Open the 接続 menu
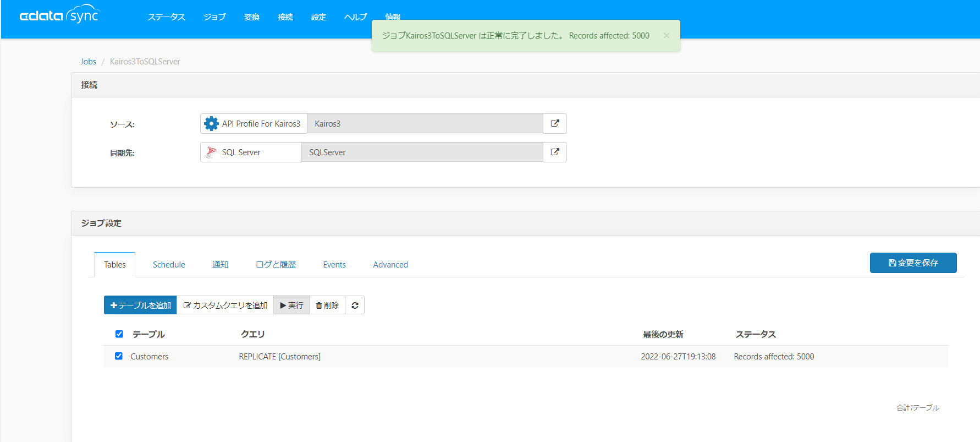Image resolution: width=980 pixels, height=442 pixels. coord(285,17)
